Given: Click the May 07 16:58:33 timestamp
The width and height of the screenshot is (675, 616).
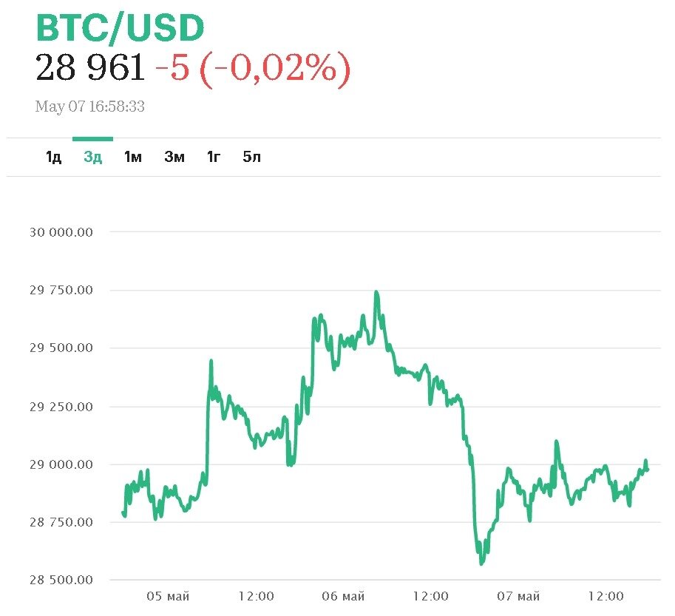Looking at the screenshot, I should 89,106.
